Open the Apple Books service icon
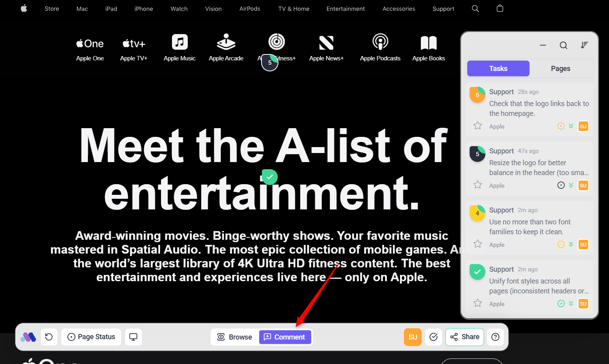This screenshot has height=364, width=609. click(x=429, y=43)
